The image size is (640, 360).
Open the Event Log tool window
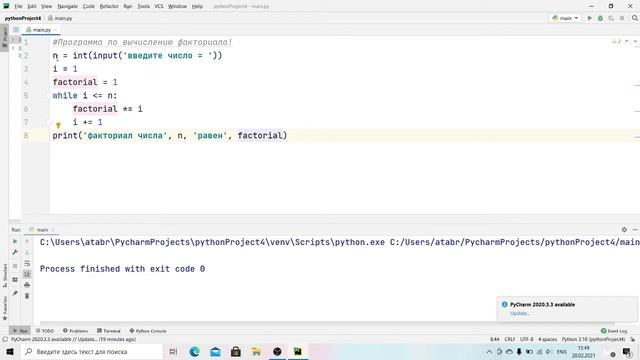614,331
